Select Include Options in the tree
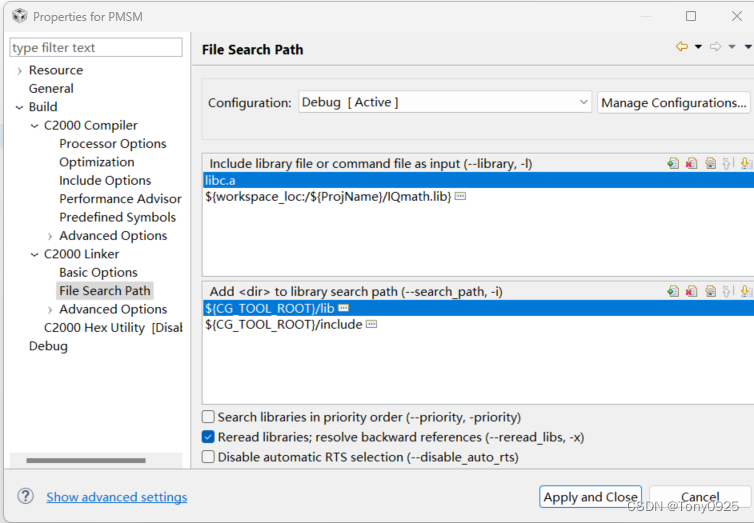 click(x=105, y=181)
